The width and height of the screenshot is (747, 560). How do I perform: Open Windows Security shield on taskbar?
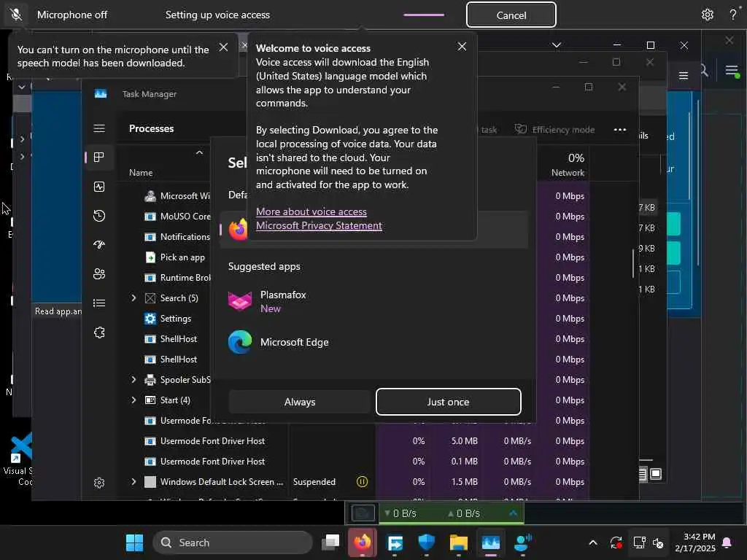coord(426,542)
